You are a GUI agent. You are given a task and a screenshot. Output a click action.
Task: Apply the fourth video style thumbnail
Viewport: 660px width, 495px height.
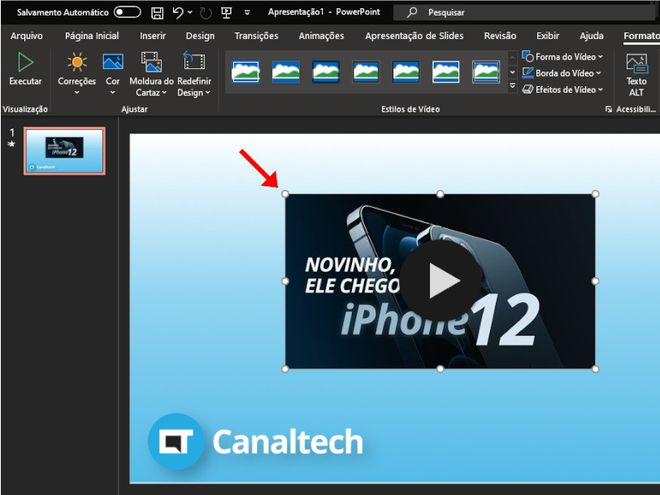(366, 72)
